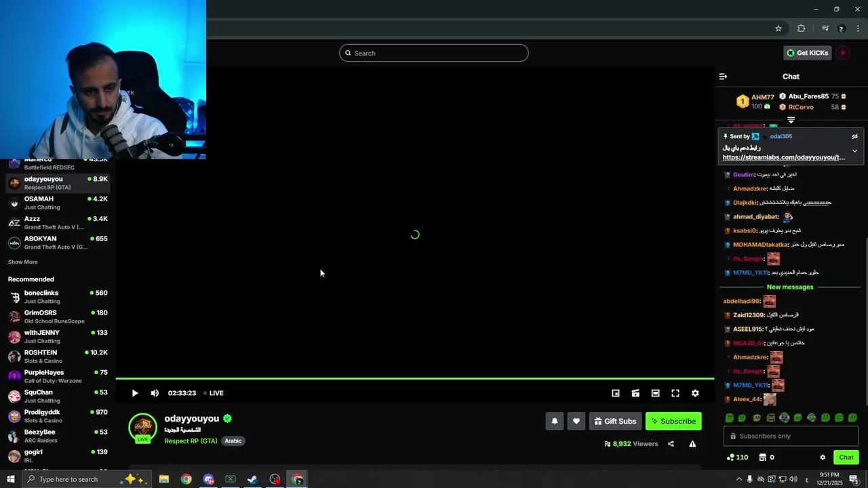Open the clip creation icon in player
The height and width of the screenshot is (488, 868).
[x=635, y=393]
